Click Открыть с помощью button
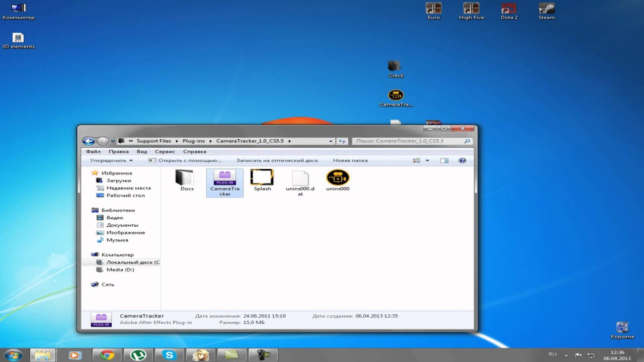 [185, 160]
